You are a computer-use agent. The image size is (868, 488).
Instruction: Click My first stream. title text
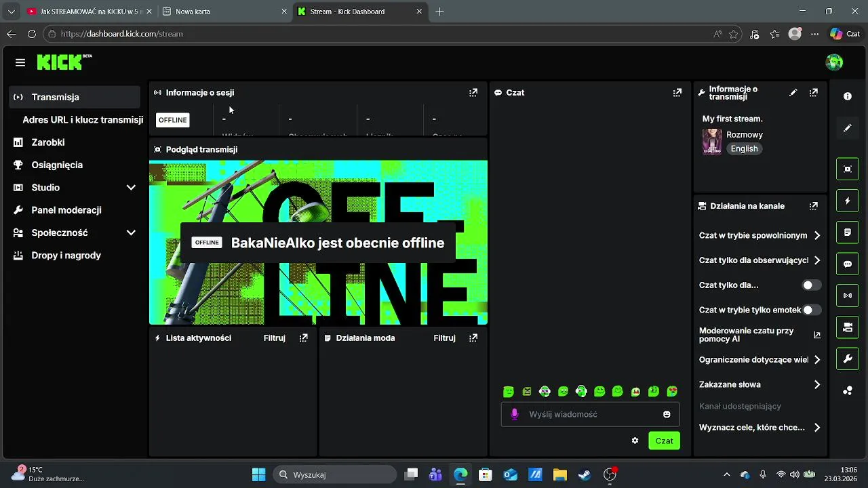732,119
